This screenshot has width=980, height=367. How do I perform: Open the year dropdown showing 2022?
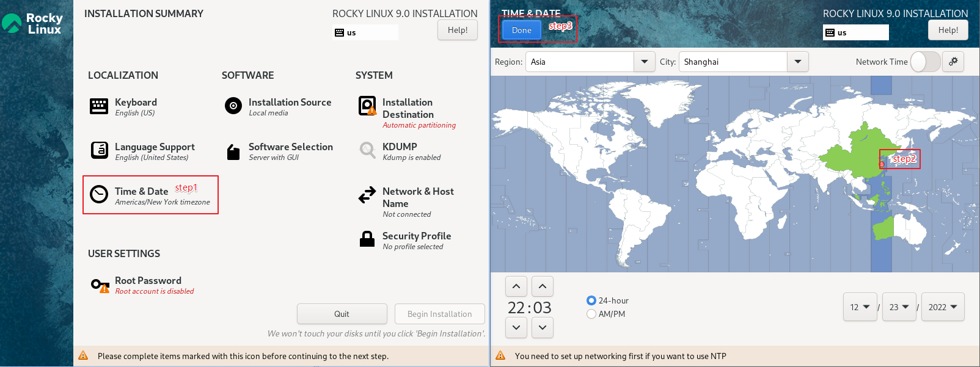[943, 307]
